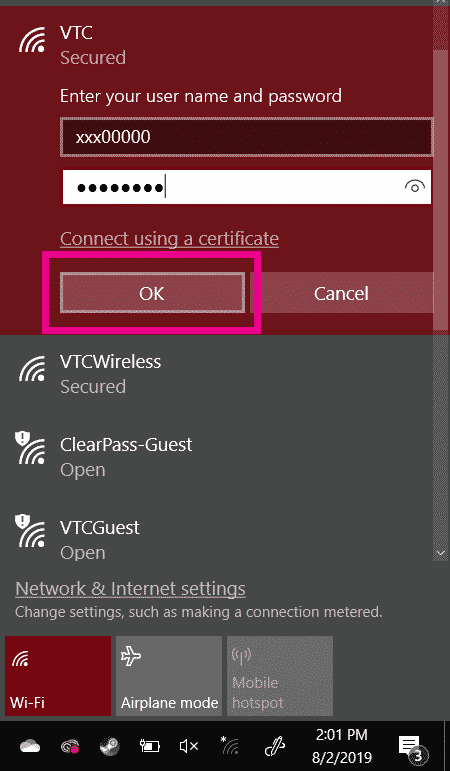
Task: Open the Steam tray icon
Action: click(109, 746)
